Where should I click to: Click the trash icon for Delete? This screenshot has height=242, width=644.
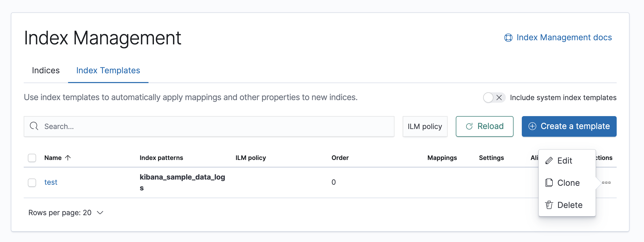point(549,205)
